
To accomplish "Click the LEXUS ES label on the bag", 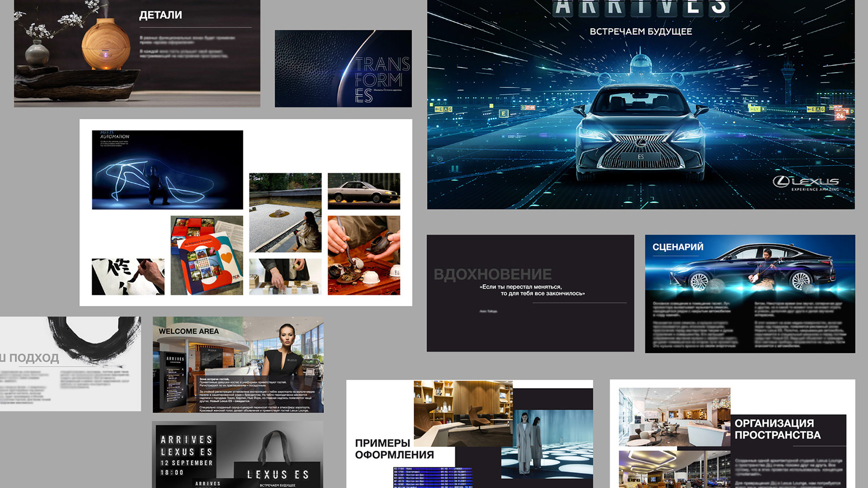I will (x=278, y=475).
